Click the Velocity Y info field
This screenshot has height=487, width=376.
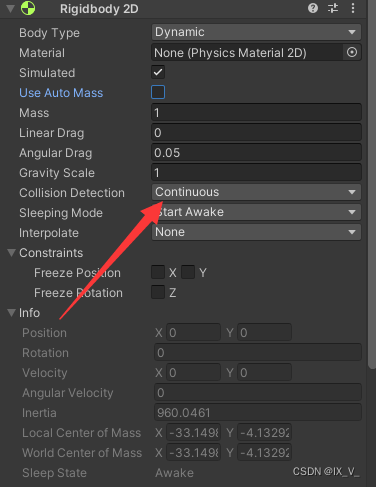click(x=265, y=372)
